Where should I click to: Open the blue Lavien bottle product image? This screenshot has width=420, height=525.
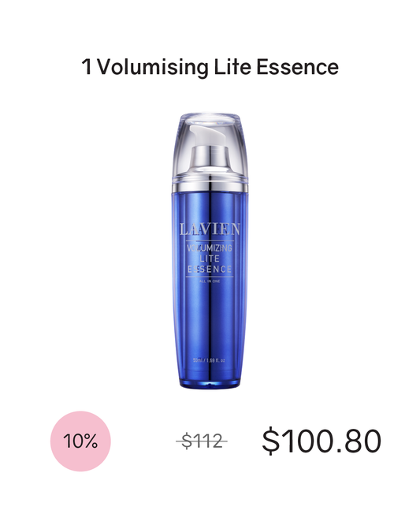tap(210, 251)
